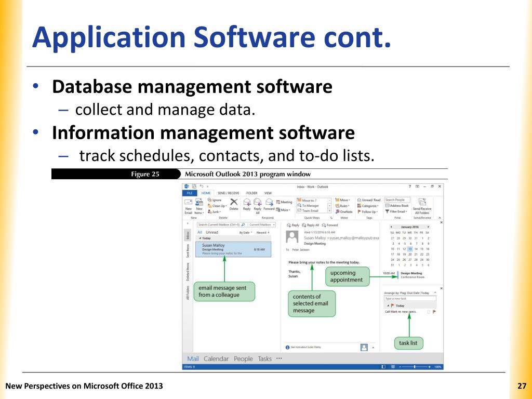Open the Filter Email dropdown
The width and height of the screenshot is (532, 399).
(x=396, y=211)
